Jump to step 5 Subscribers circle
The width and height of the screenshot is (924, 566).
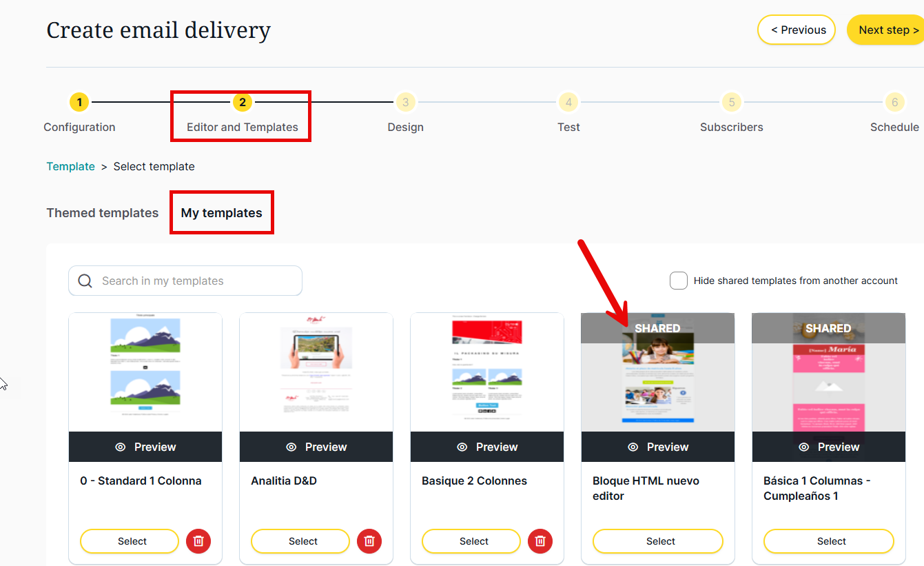click(x=731, y=103)
